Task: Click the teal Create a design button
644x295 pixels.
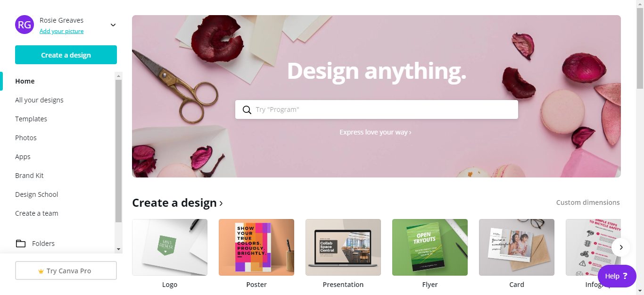Action: 66,55
